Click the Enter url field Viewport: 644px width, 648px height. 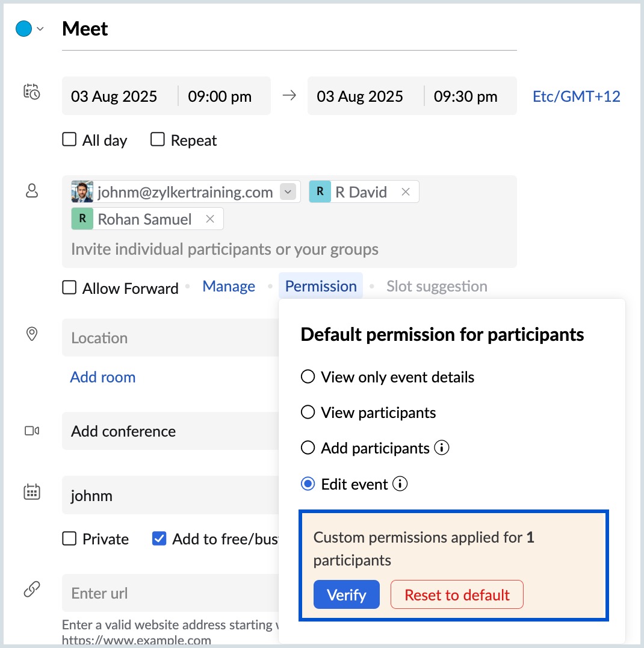point(170,593)
